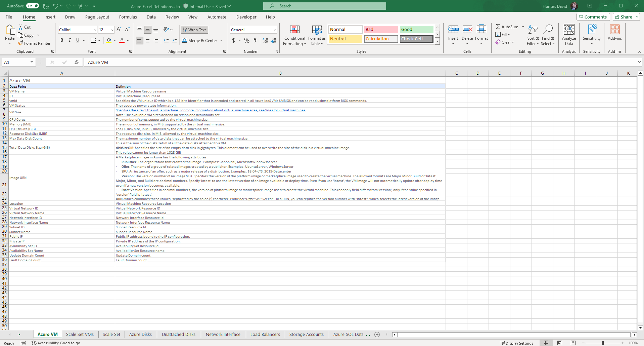Open the Format Painter tool
Viewport: 644px width, 346px height.
tap(35, 43)
